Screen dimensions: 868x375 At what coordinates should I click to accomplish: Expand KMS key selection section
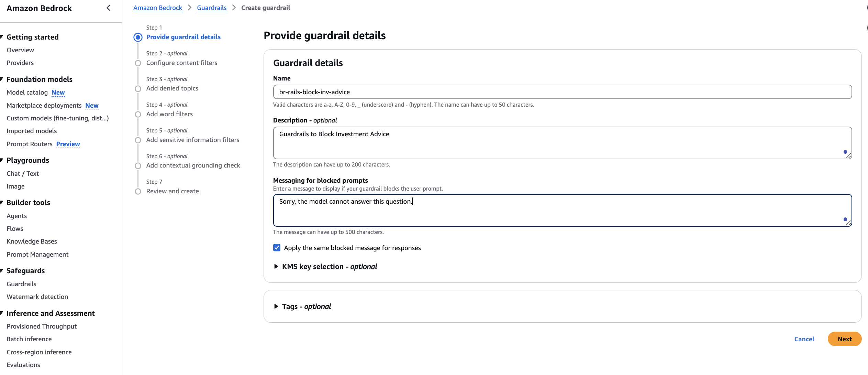coord(276,267)
